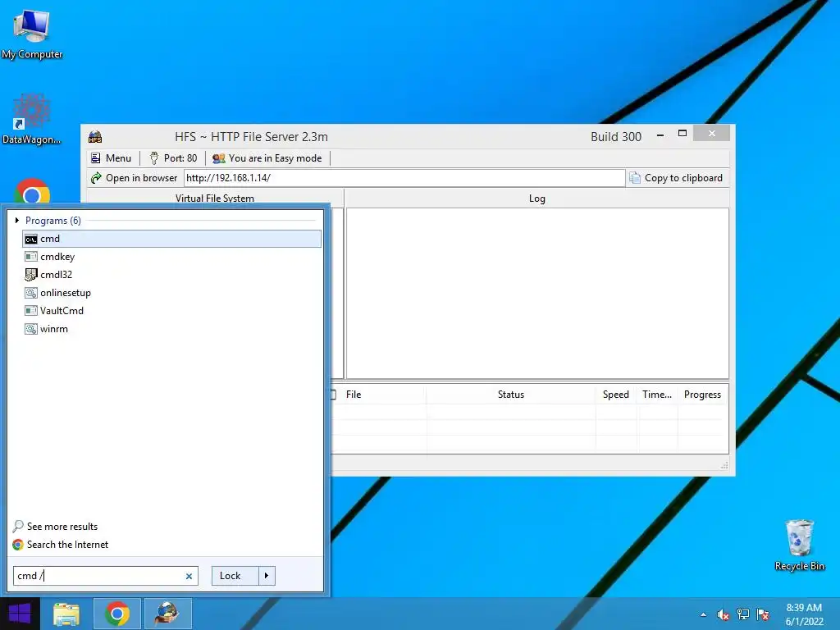Open File Explorer from the taskbar
840x630 pixels.
tap(66, 614)
